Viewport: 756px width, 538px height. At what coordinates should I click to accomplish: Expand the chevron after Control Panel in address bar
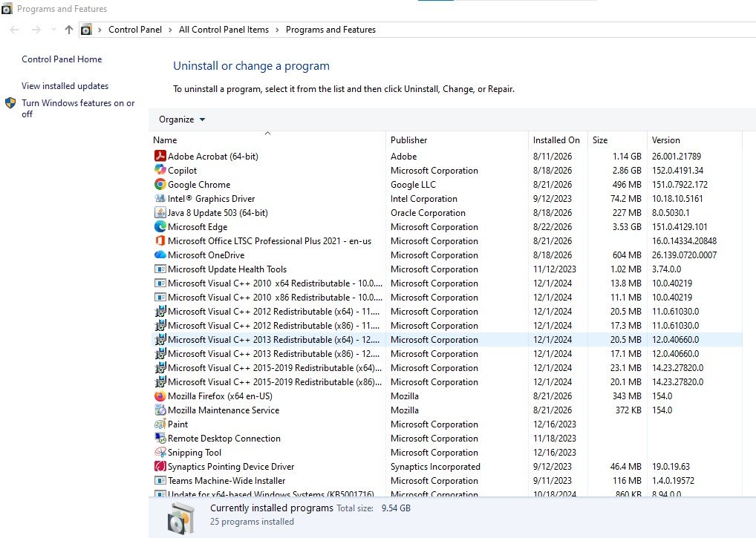click(x=170, y=30)
